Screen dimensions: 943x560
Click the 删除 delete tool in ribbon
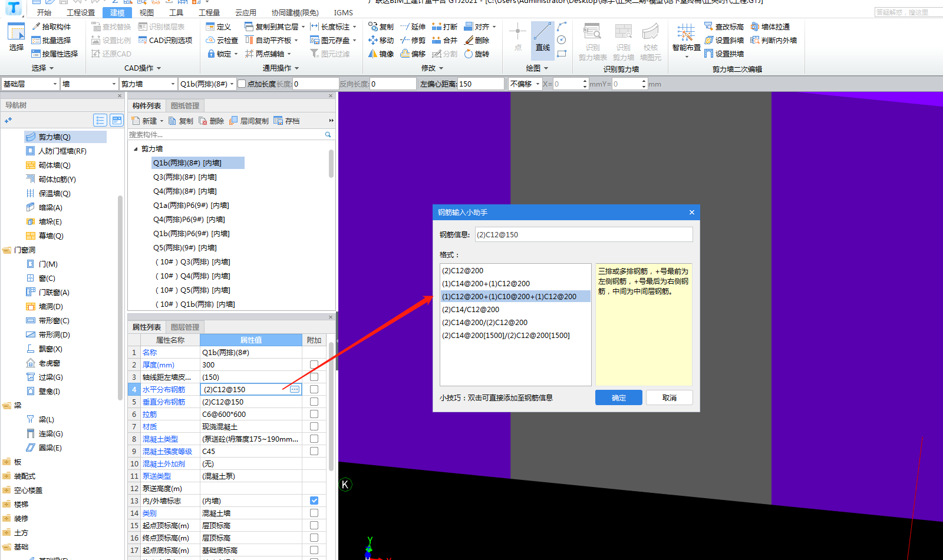(x=477, y=40)
